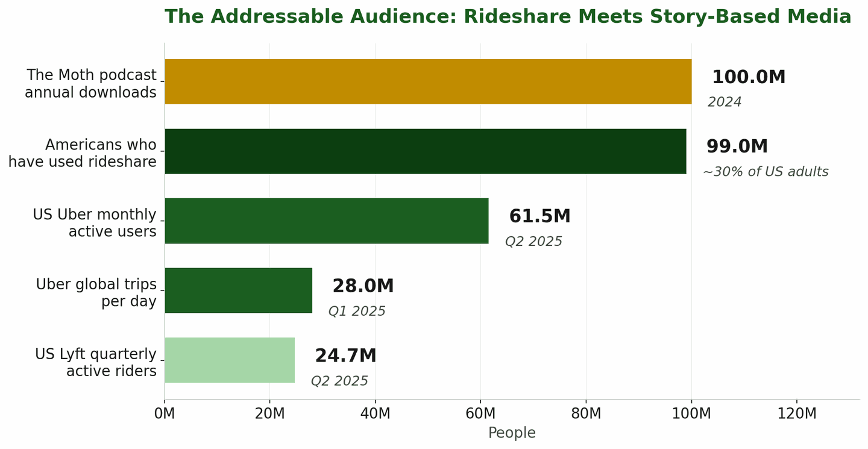Click the 99.0M value label

pos(737,147)
